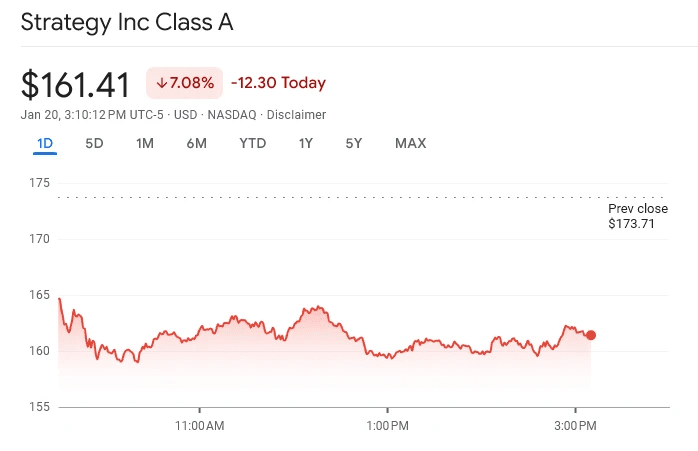Click the down arrow in 7.08% badge
Image resolution: width=698 pixels, height=451 pixels.
point(162,83)
